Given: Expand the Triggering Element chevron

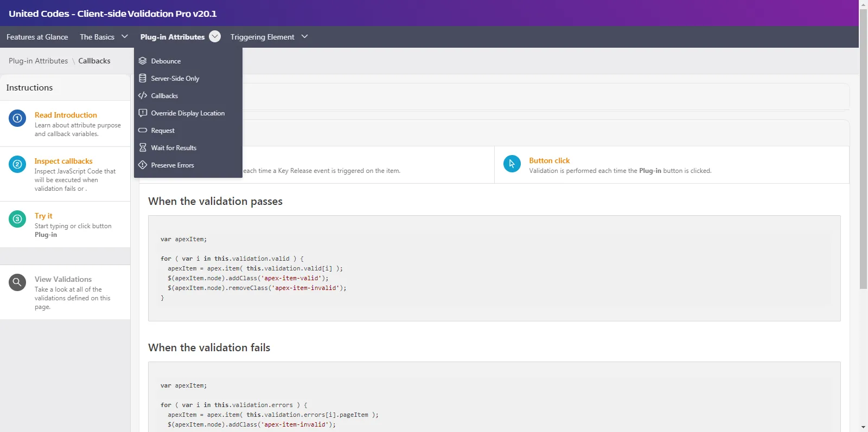Looking at the screenshot, I should pos(304,36).
